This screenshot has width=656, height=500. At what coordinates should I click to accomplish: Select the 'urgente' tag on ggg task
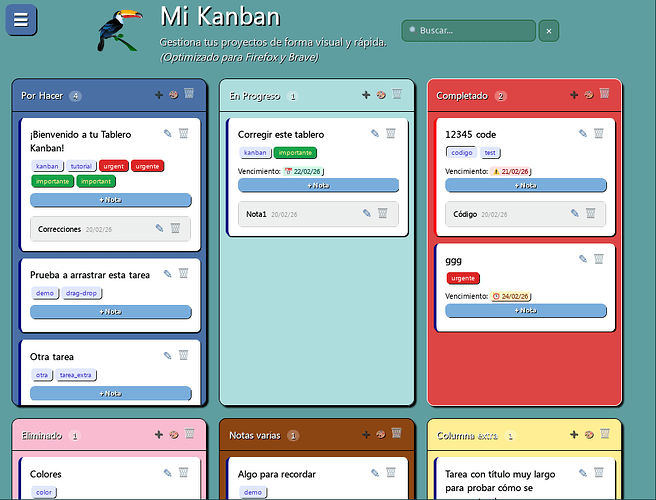click(463, 278)
